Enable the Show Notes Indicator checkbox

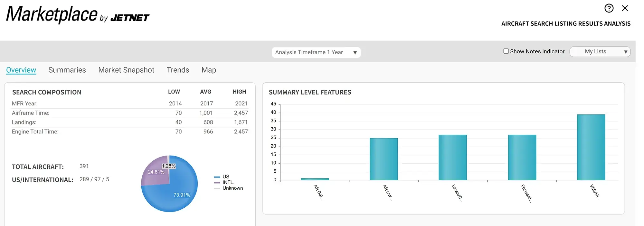(x=506, y=51)
